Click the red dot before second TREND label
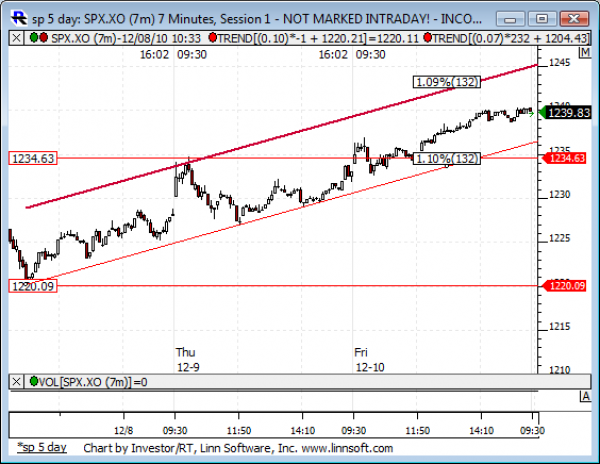600x464 pixels. coord(428,37)
